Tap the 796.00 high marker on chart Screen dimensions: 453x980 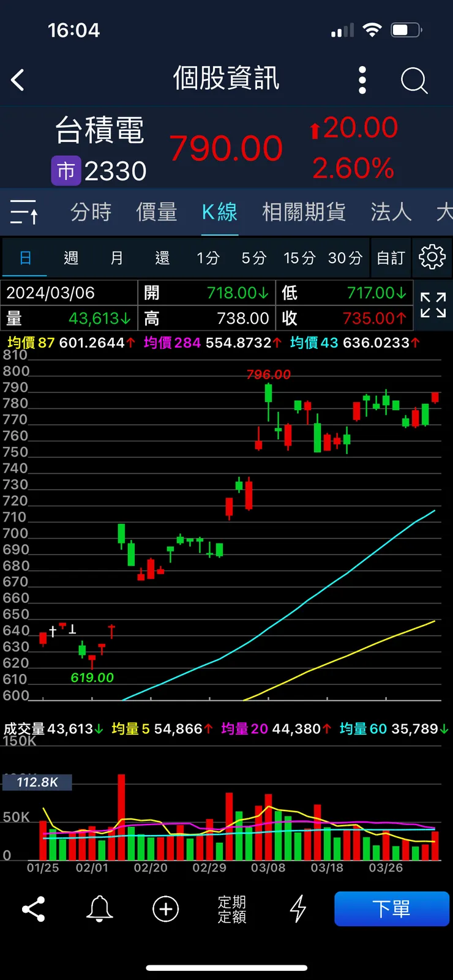click(x=268, y=375)
